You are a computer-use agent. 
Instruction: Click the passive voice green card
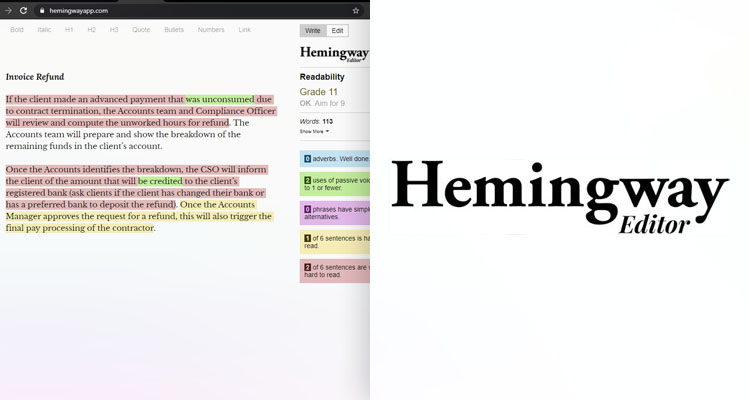335,184
